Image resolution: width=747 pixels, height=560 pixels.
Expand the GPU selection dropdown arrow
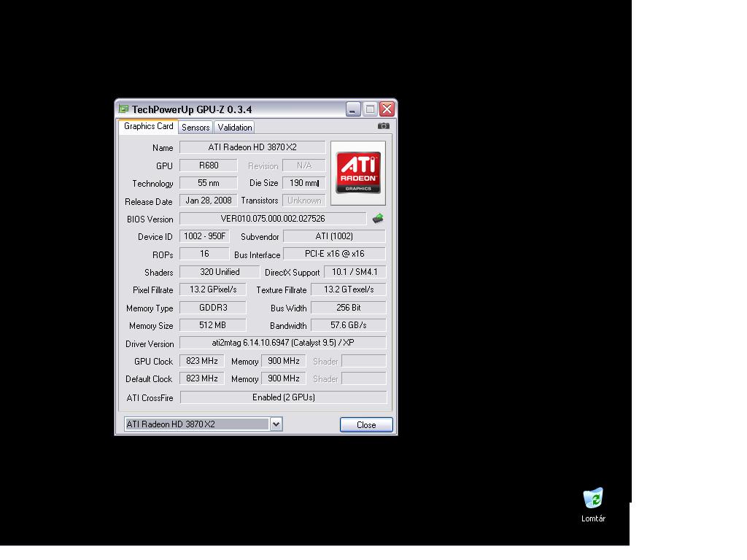tap(276, 424)
